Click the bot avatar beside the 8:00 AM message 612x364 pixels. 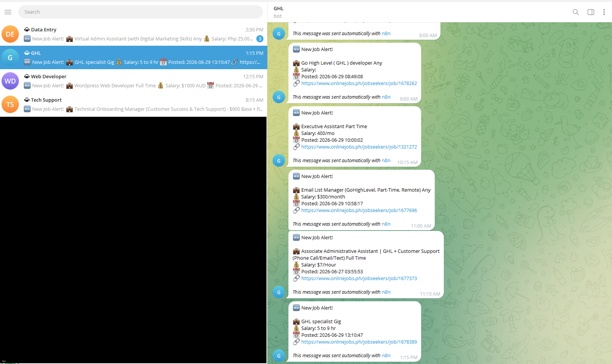tap(279, 33)
